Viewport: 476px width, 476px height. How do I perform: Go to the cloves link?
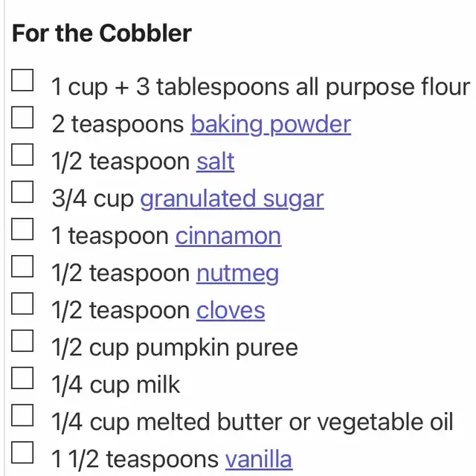[231, 310]
